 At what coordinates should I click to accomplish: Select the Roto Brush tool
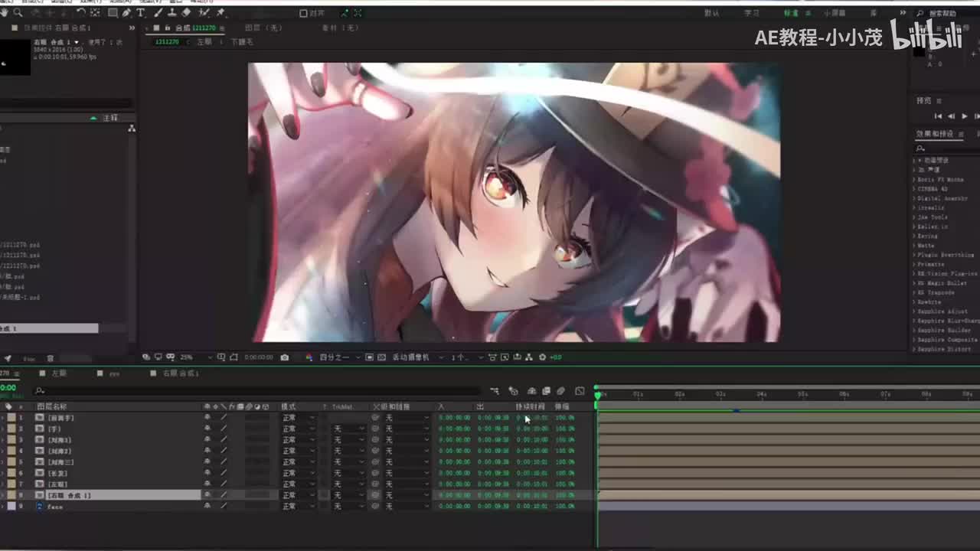(204, 13)
